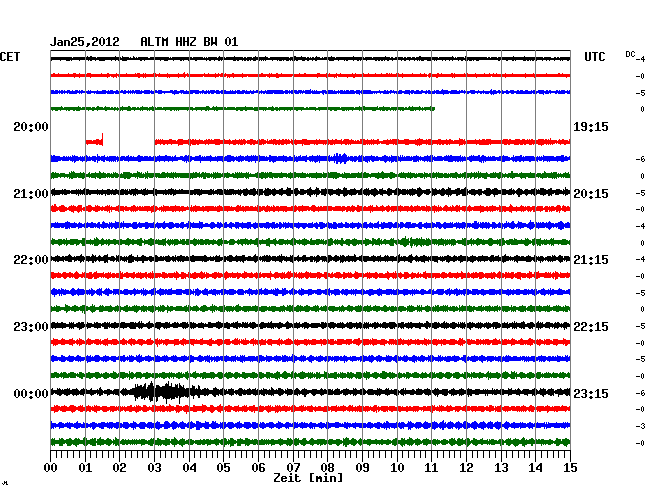Select the UTC timezone label

pos(594,57)
